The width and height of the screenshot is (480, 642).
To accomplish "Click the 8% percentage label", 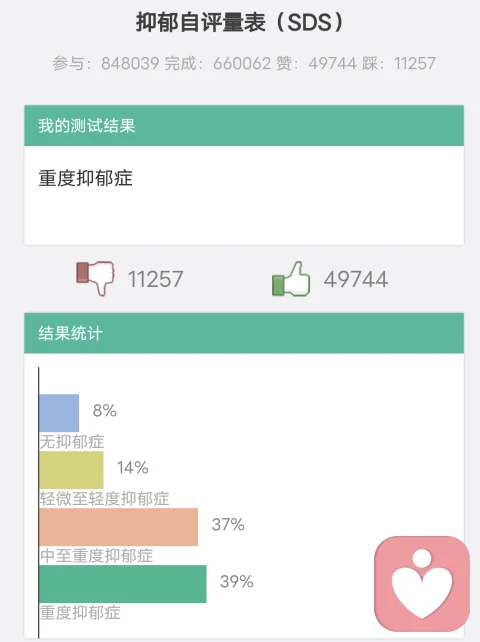I will click(105, 411).
